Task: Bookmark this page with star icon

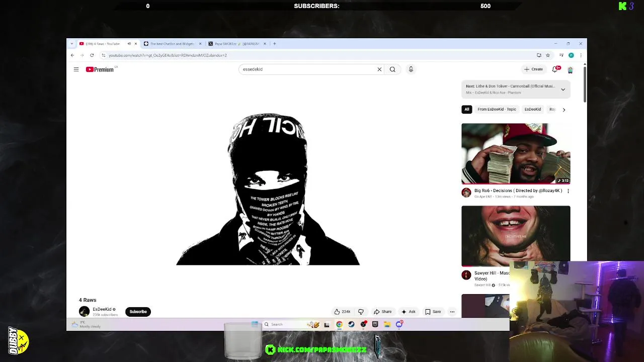Action: (548, 55)
